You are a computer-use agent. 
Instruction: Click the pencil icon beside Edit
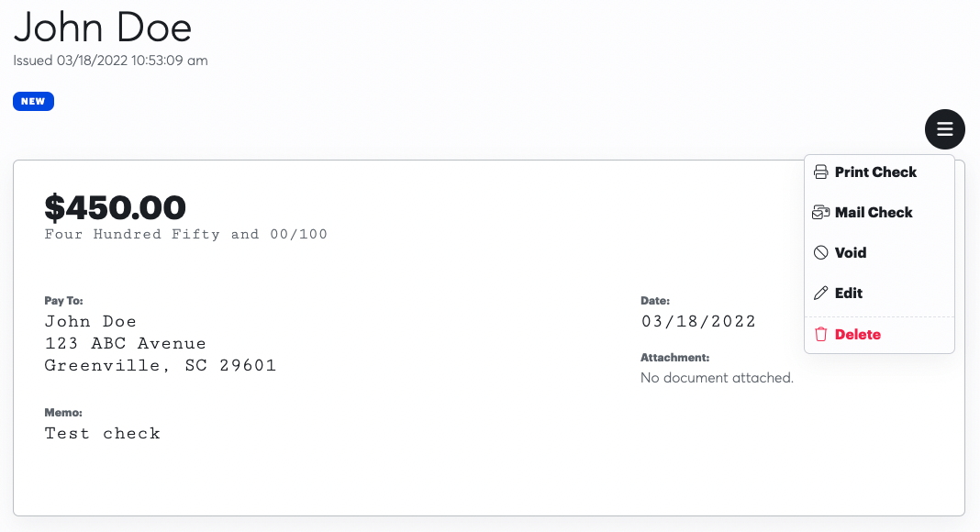tap(821, 294)
